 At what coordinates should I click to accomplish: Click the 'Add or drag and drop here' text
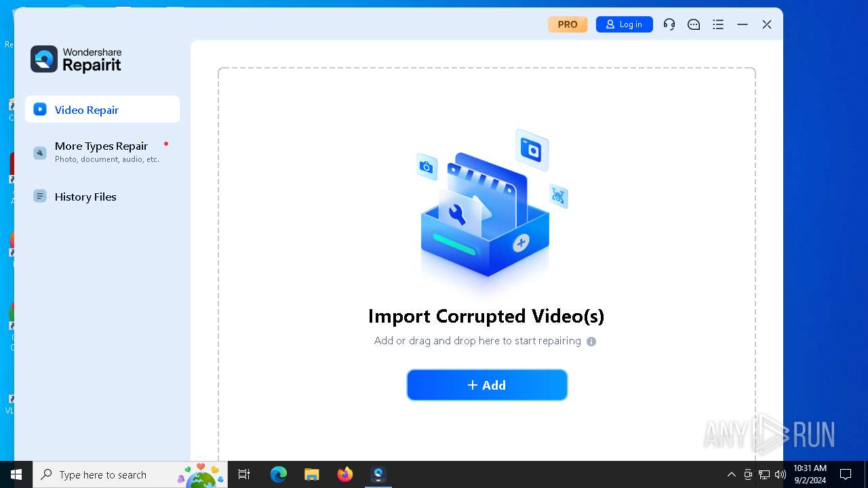point(477,341)
